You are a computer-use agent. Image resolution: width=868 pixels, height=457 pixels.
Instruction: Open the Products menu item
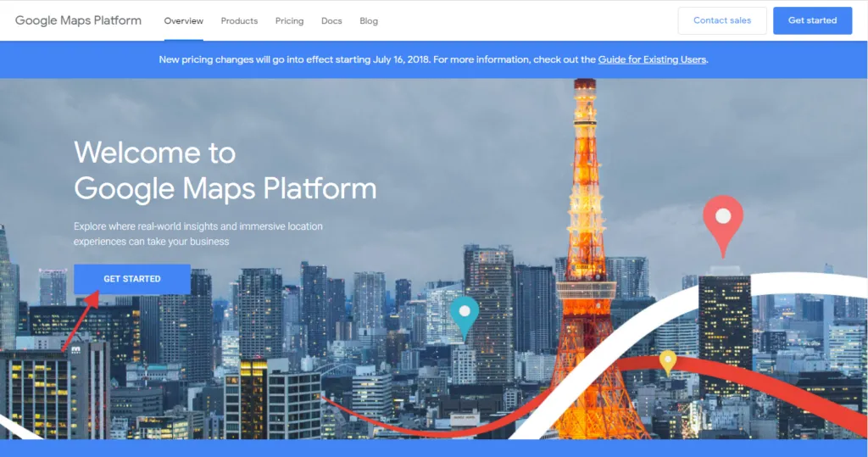click(x=239, y=21)
